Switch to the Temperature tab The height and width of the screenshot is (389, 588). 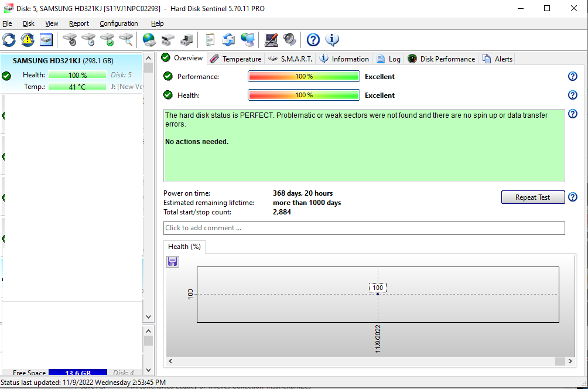(x=236, y=59)
